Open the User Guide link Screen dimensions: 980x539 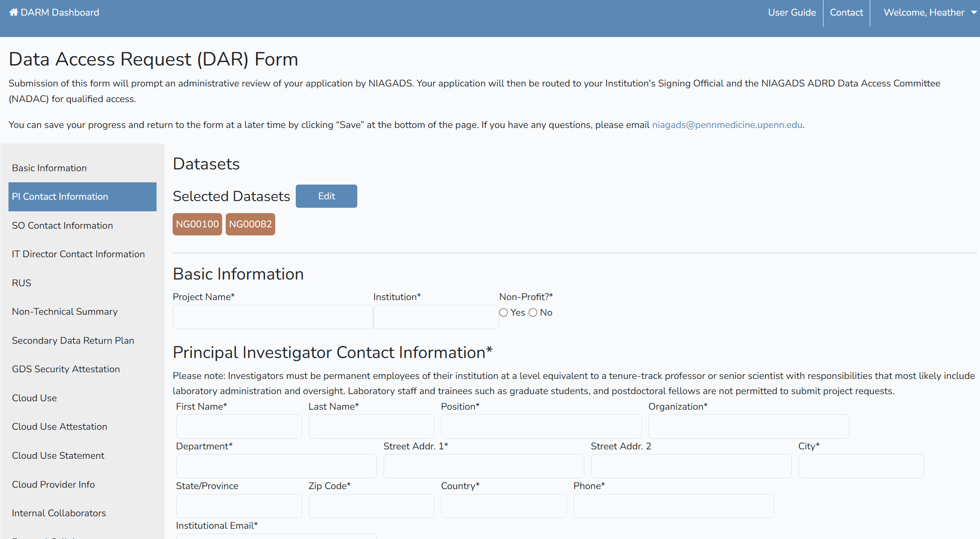click(792, 12)
